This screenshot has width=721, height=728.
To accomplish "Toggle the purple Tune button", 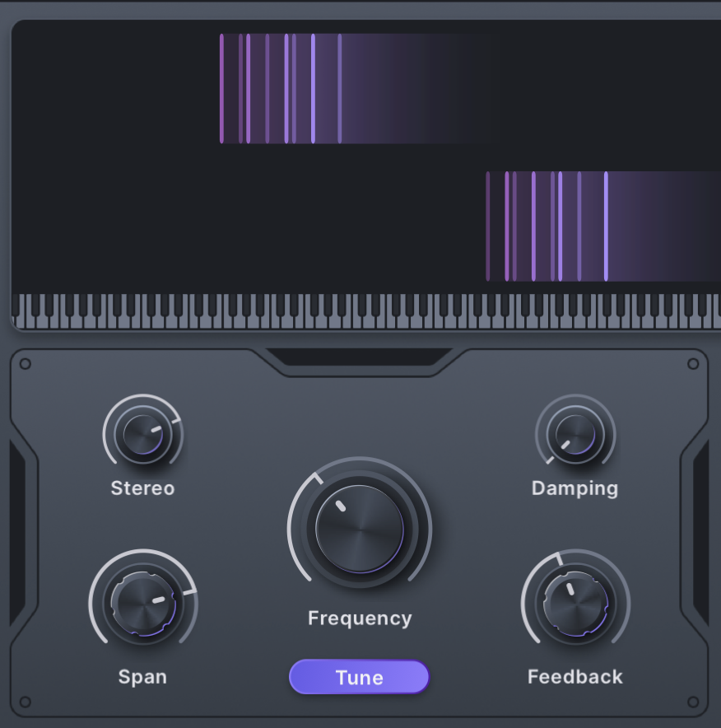I will click(359, 677).
